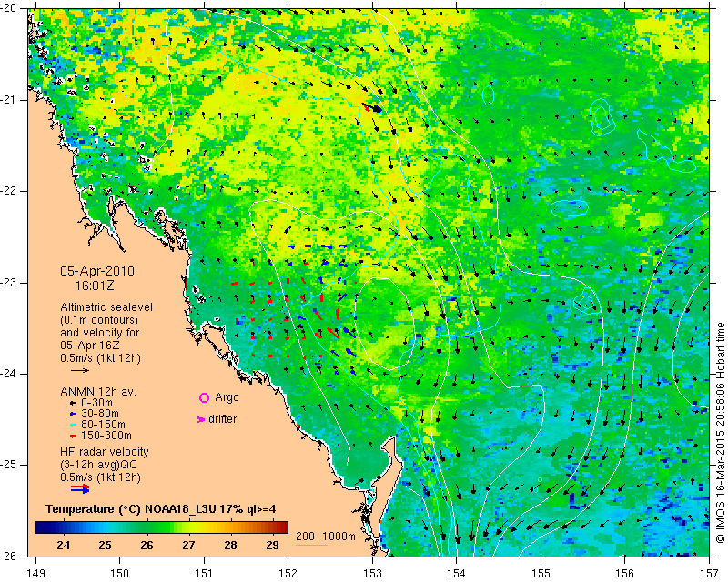728x582 pixels.
Task: Click the magenta Argo circle symbol
Action: pyautogui.click(x=204, y=397)
